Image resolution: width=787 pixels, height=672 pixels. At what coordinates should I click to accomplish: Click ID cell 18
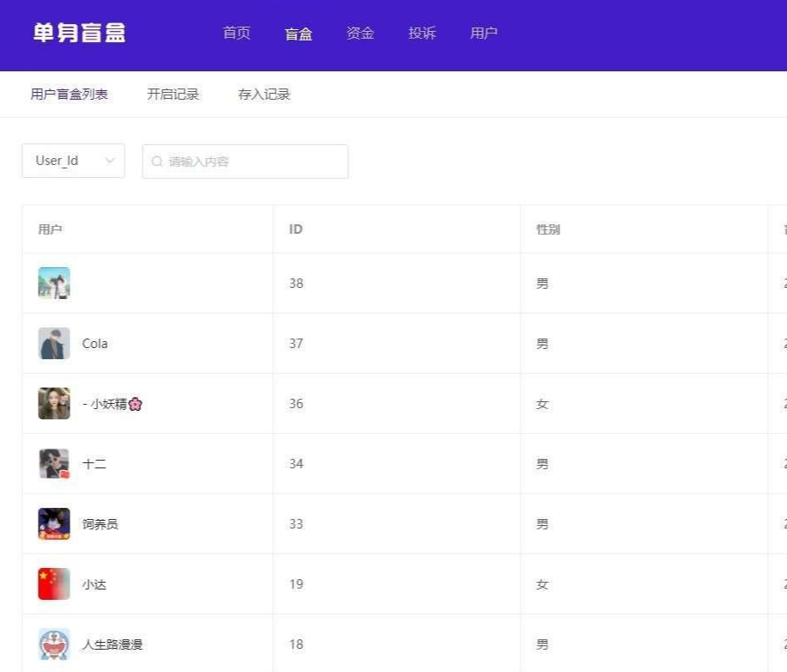pyautogui.click(x=296, y=645)
